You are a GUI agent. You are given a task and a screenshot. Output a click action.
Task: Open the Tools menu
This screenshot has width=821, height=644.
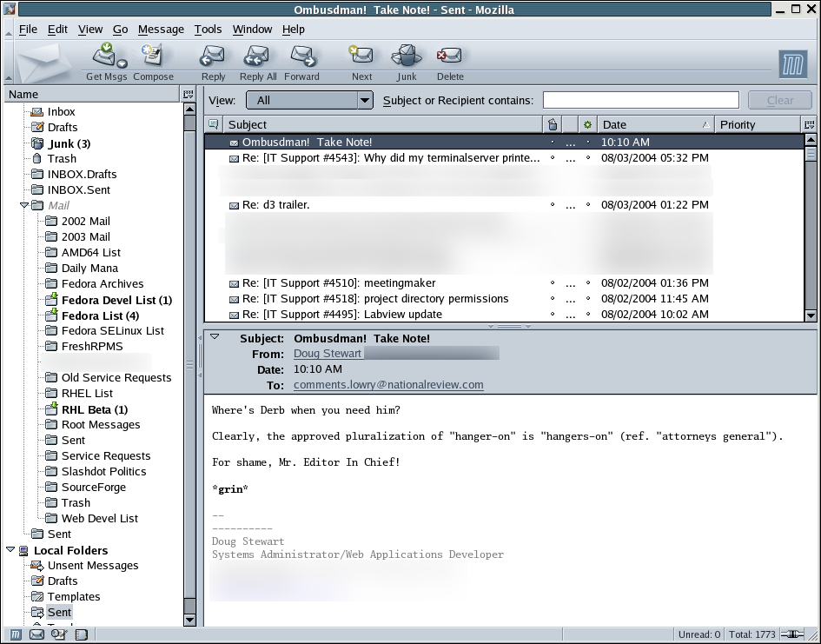click(208, 29)
